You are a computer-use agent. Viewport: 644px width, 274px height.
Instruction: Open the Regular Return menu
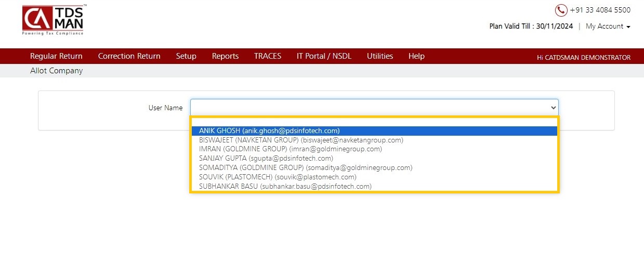coord(56,56)
